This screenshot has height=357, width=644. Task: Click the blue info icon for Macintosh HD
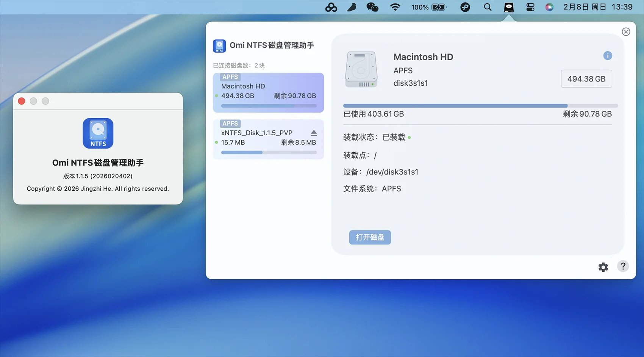[x=607, y=56]
